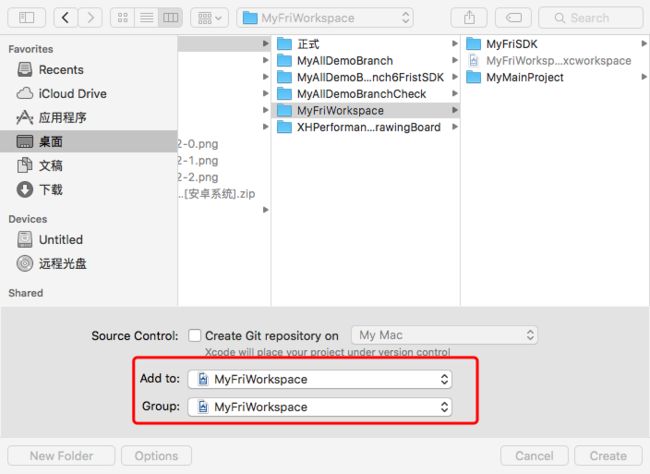Switch to column view
The image size is (650, 474).
click(170, 18)
